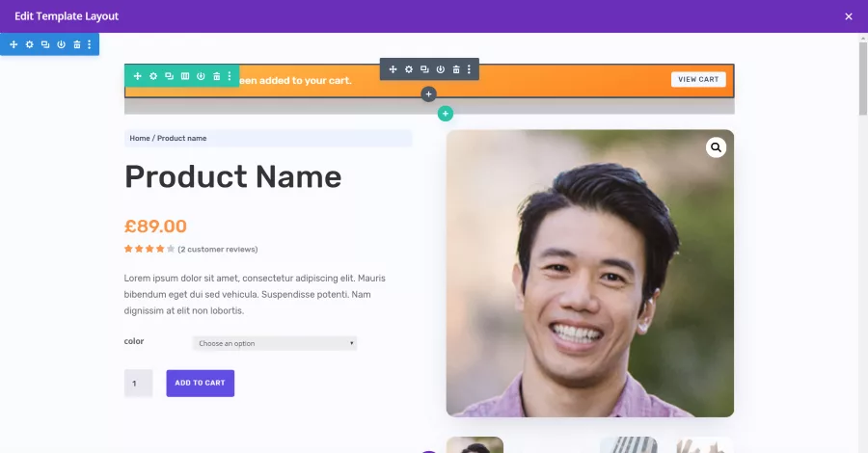Open the 2 customer reviews link

point(218,250)
